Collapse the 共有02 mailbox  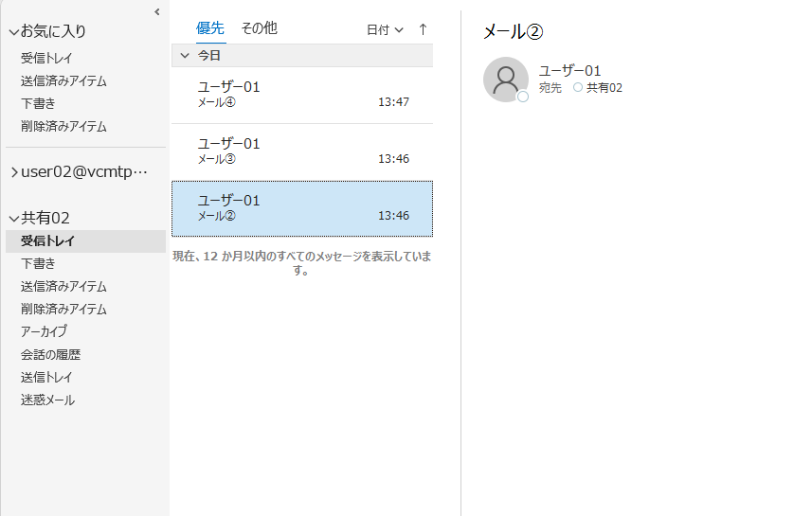click(x=14, y=219)
